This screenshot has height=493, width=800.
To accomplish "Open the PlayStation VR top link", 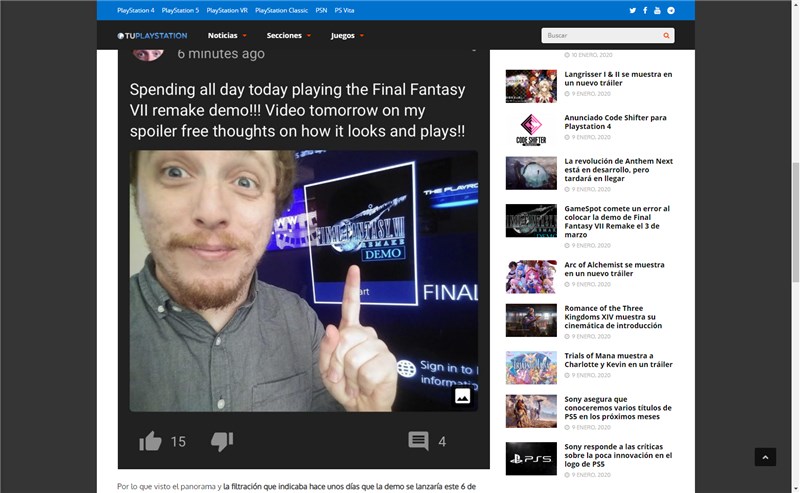I will [x=227, y=10].
